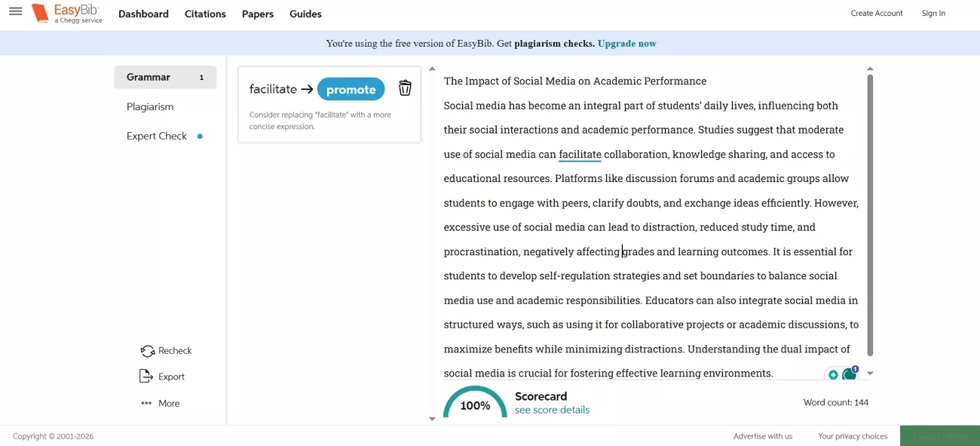The width and height of the screenshot is (980, 446).
Task: Open the assistant sparkle icon near the text
Action: click(833, 374)
